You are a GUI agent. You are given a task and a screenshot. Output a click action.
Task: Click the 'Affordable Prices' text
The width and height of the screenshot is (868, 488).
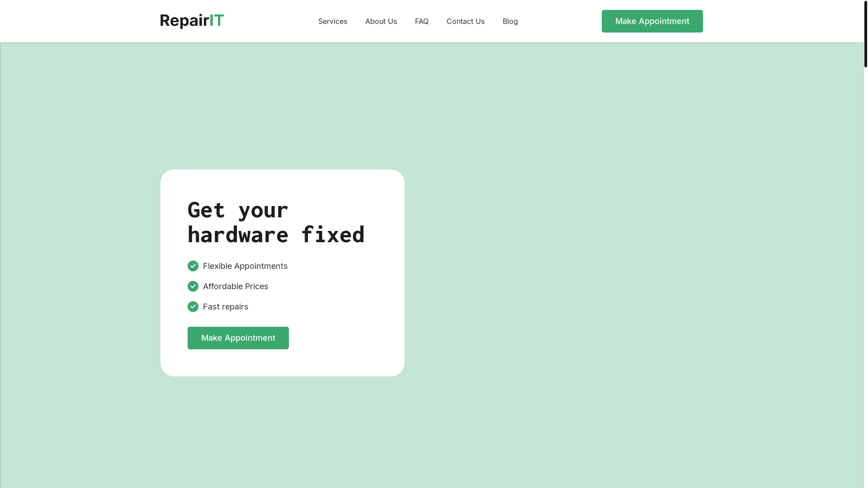236,286
